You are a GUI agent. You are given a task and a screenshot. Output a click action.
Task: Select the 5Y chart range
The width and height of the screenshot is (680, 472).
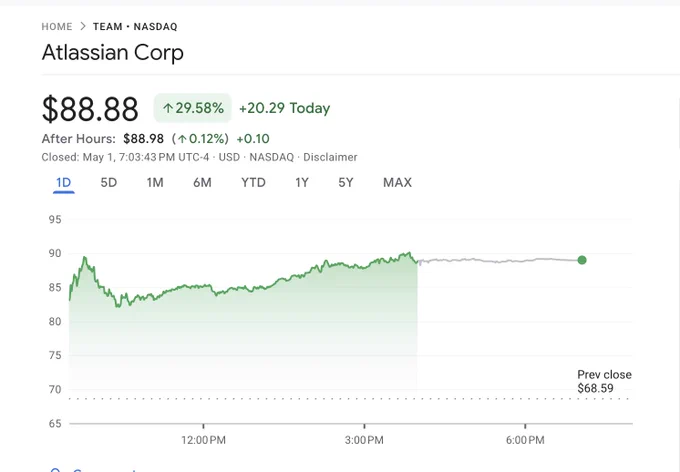[346, 183]
